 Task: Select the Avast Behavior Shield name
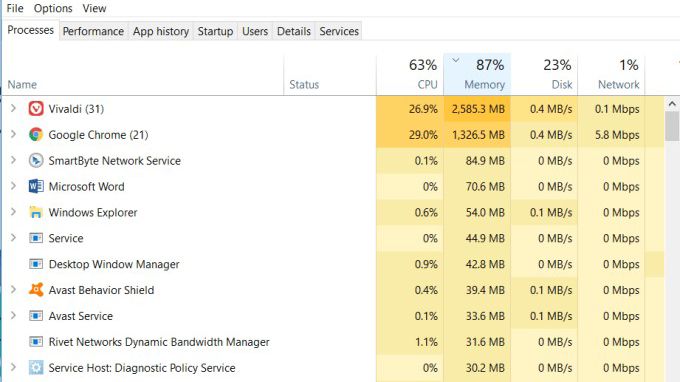(101, 290)
